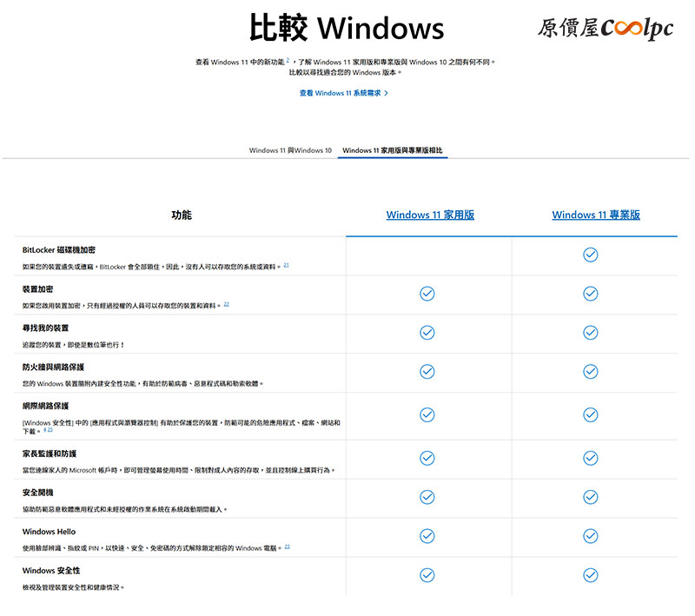
Task: Click the chevron after 查看 Windows 11 系統需求
Action: (x=386, y=93)
